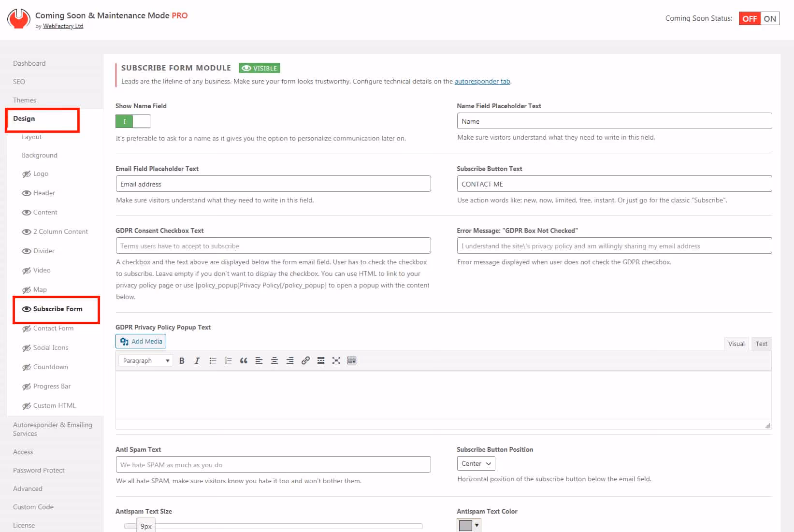Image resolution: width=794 pixels, height=532 pixels.
Task: Toggle Subscribe Form visibility eye in sidebar
Action: [27, 309]
